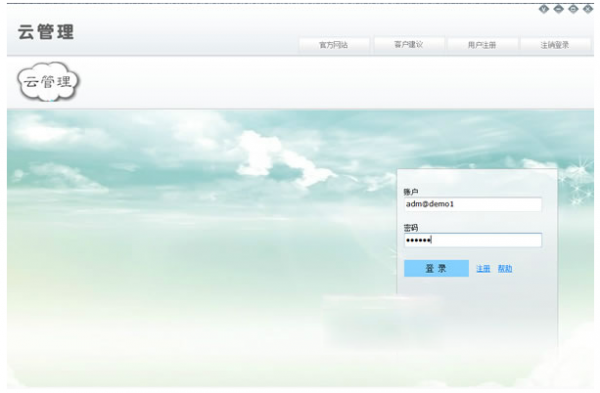Viewport: 600px width, 393px height.
Task: Open the 官方网站 tab
Action: coord(334,45)
